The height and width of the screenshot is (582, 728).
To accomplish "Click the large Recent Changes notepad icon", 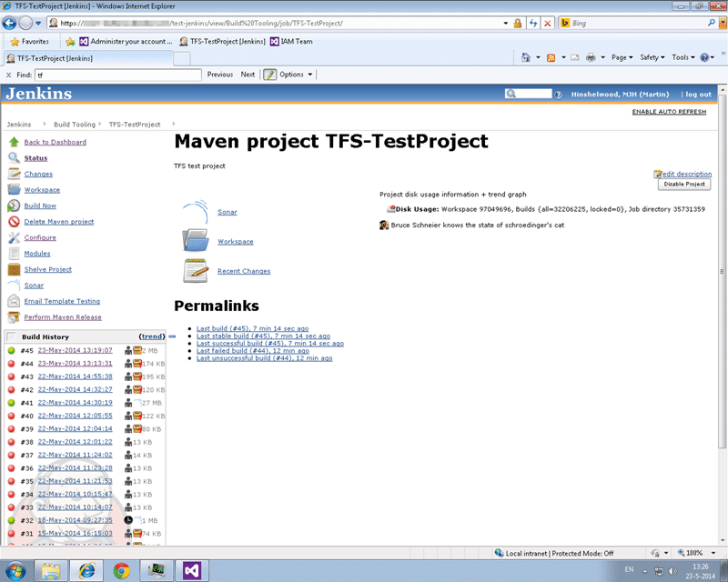I will point(195,271).
